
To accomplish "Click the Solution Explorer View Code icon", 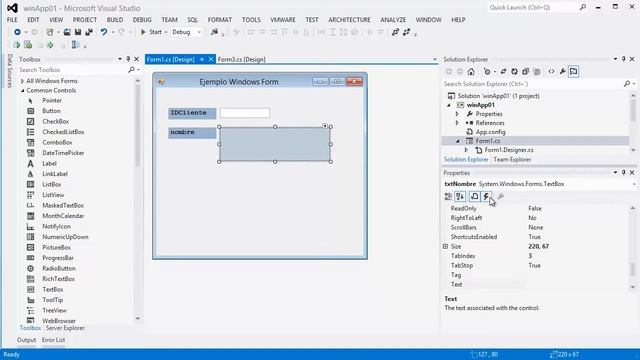I will (x=551, y=71).
